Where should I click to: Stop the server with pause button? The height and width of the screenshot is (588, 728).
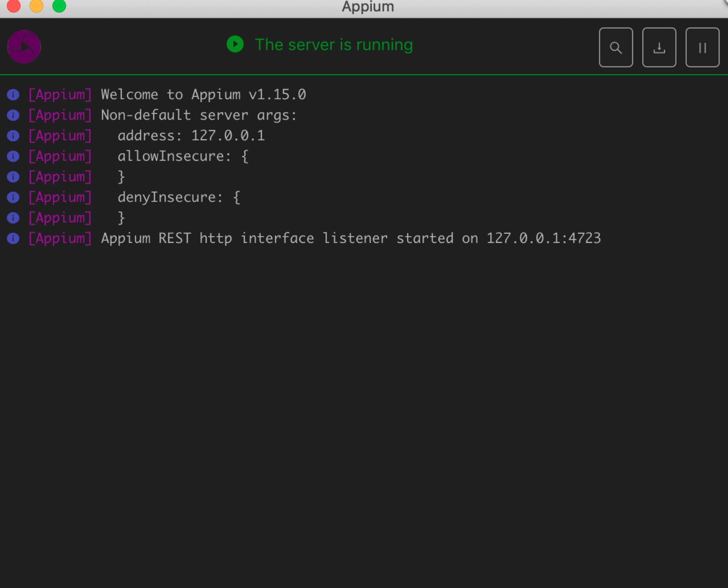tap(702, 47)
